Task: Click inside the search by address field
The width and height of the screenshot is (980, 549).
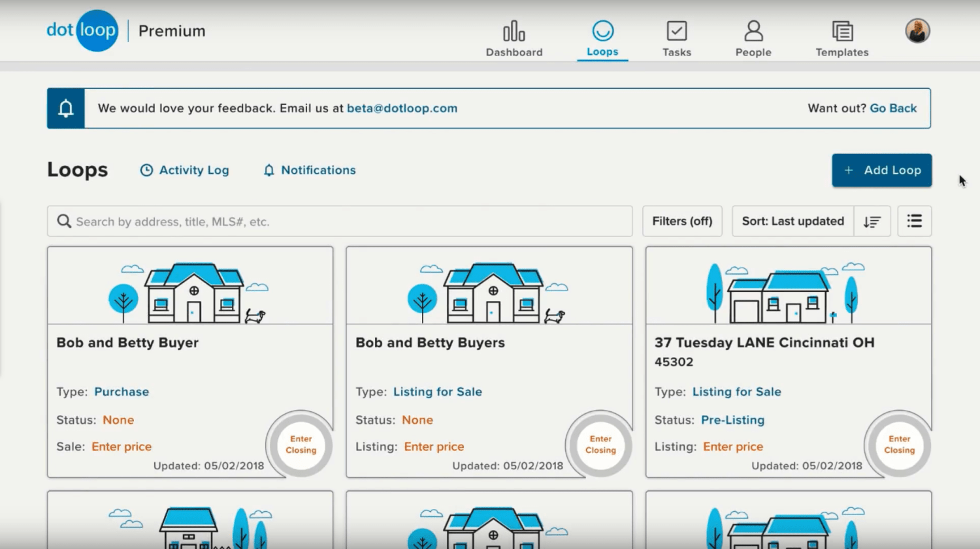Action: click(261, 221)
